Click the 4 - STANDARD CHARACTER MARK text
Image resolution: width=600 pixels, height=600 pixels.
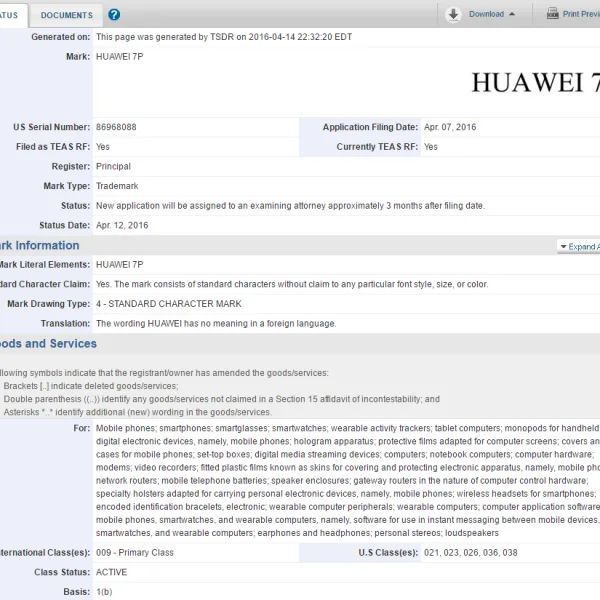pos(168,304)
